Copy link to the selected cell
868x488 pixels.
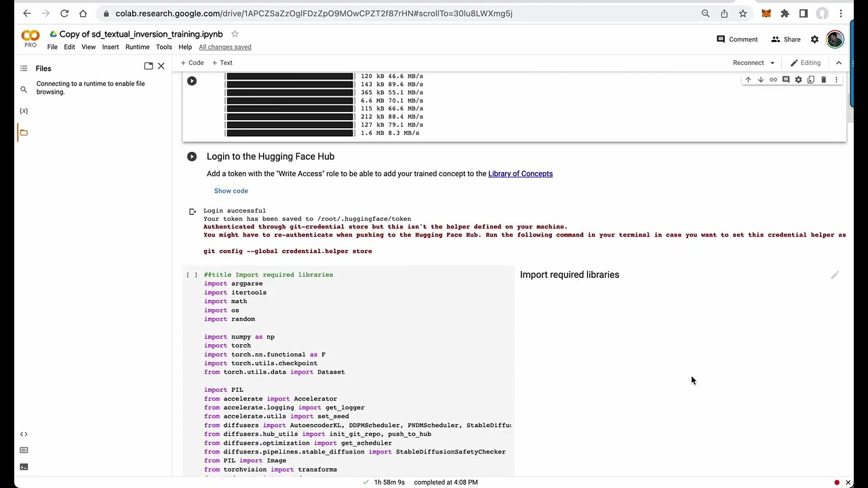click(x=773, y=80)
